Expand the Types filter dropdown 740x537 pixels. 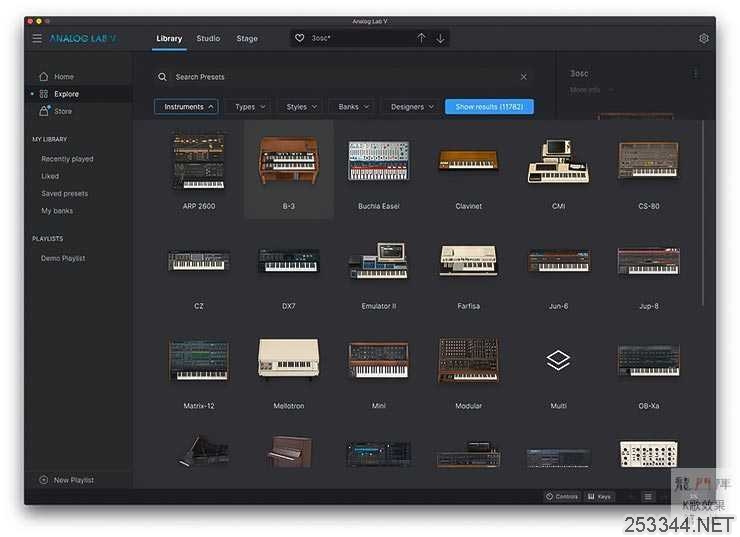pyautogui.click(x=249, y=107)
